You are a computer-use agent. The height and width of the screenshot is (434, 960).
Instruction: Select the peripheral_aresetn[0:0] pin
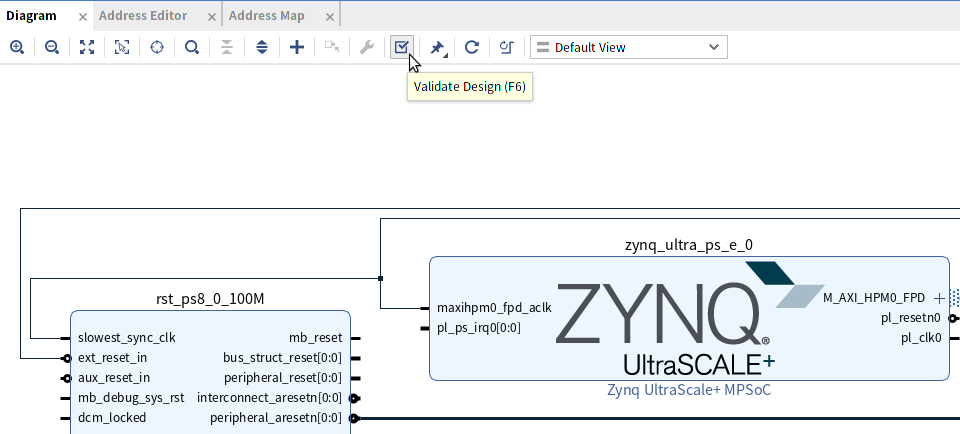click(x=276, y=417)
